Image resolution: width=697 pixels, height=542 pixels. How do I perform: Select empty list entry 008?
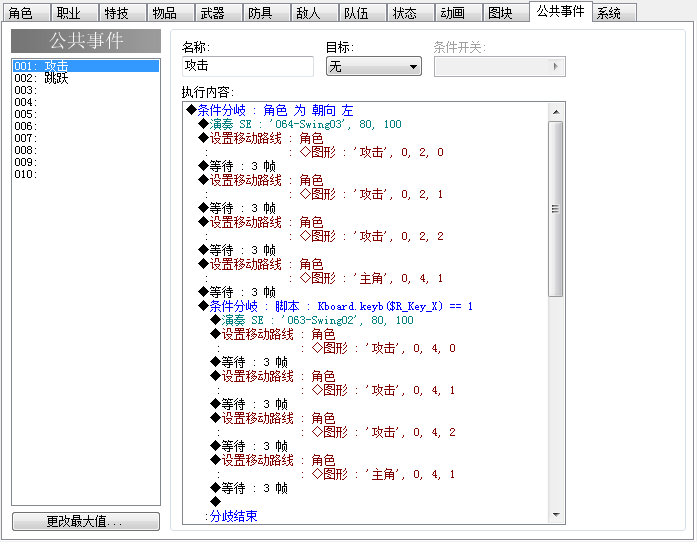[86, 150]
